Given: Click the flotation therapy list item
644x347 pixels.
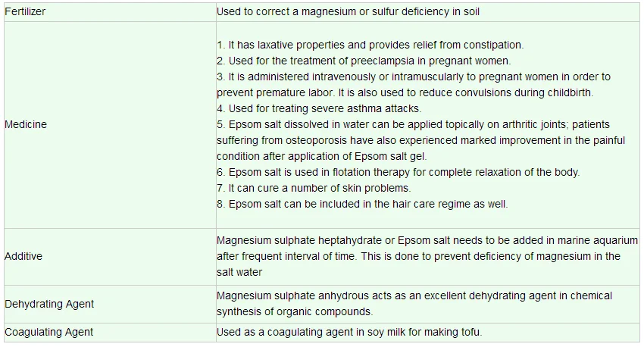Looking at the screenshot, I should tap(398, 172).
